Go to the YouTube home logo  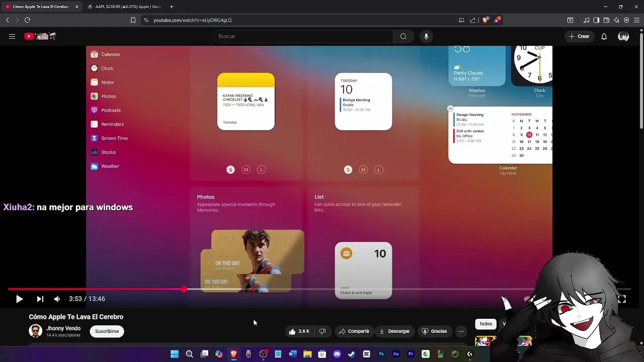tap(40, 36)
